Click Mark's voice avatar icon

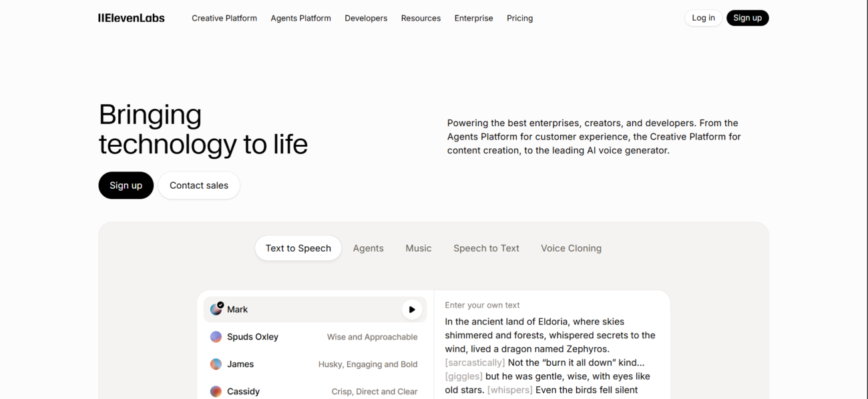(216, 310)
